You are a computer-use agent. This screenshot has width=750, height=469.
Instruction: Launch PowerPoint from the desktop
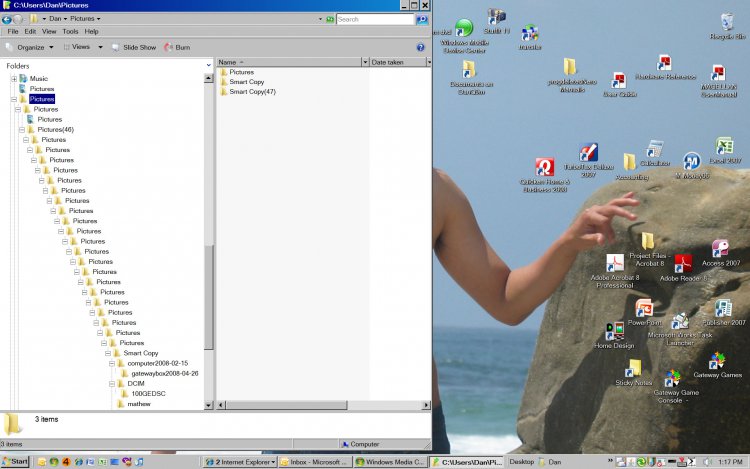click(x=644, y=313)
